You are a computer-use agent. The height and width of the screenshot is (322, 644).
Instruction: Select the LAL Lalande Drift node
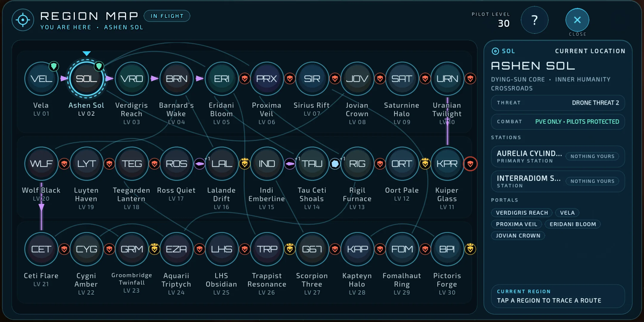tap(222, 164)
